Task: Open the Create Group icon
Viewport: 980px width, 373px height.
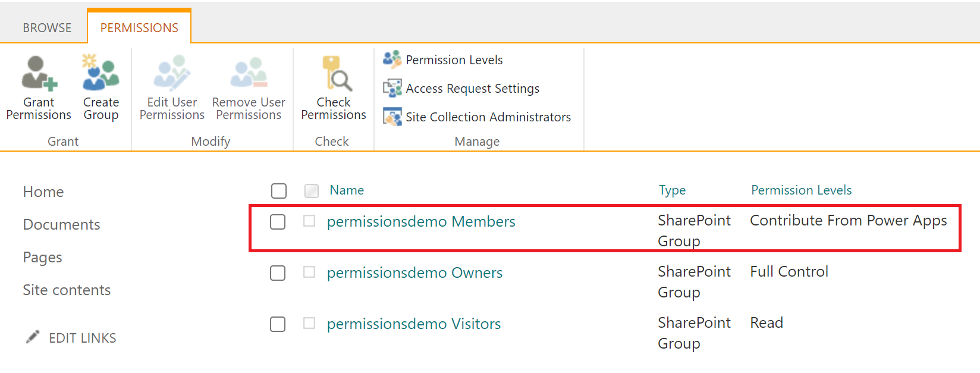Action: pos(100,73)
